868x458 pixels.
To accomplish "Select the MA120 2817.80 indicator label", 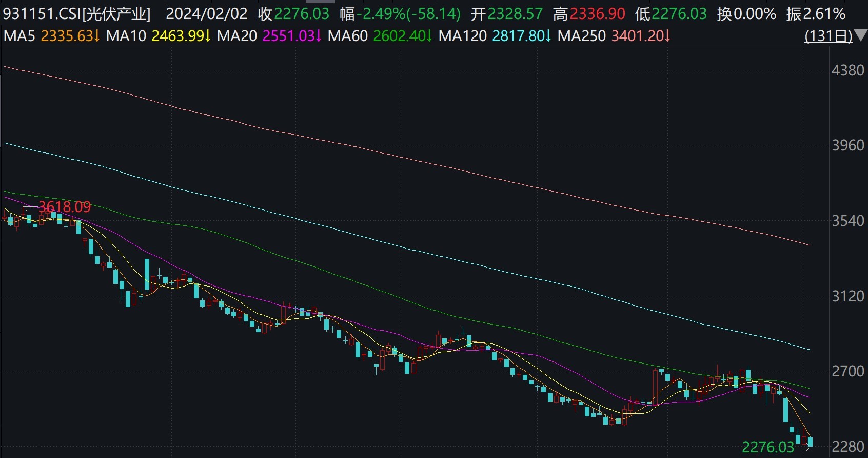I will click(495, 36).
